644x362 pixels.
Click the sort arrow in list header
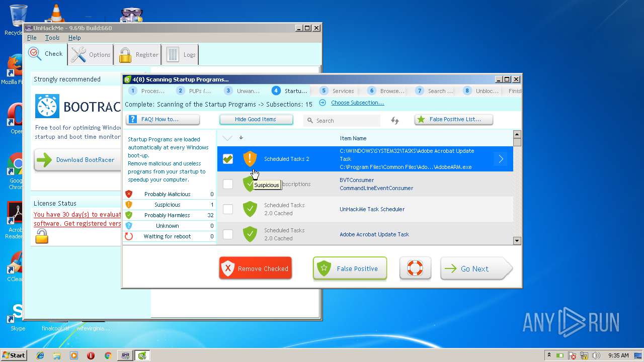click(241, 138)
